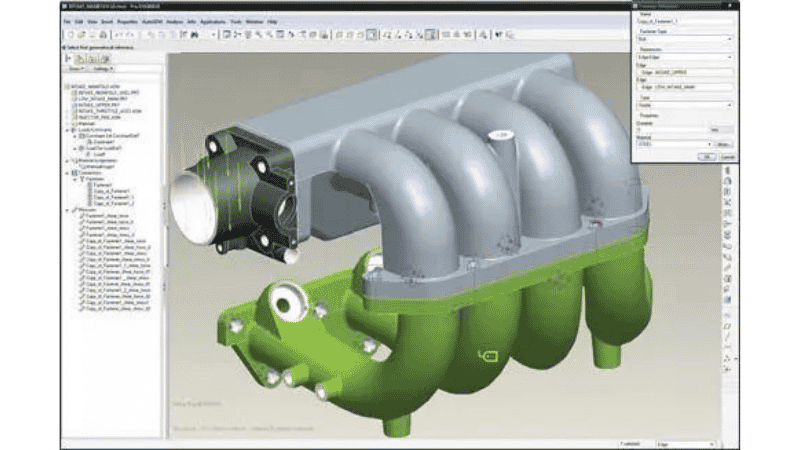Viewport: 800px width, 450px height.
Task: Click Cancel in the fastener dialog
Action: pyautogui.click(x=727, y=157)
